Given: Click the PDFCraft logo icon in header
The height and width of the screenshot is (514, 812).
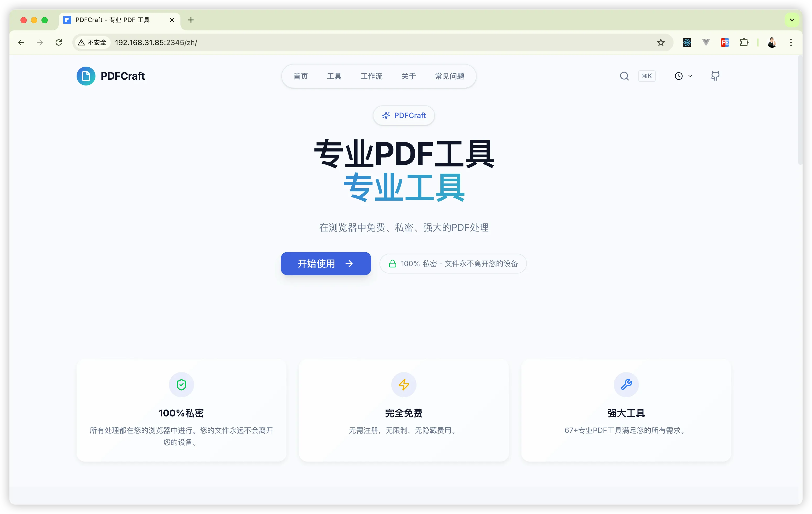Looking at the screenshot, I should tap(86, 76).
